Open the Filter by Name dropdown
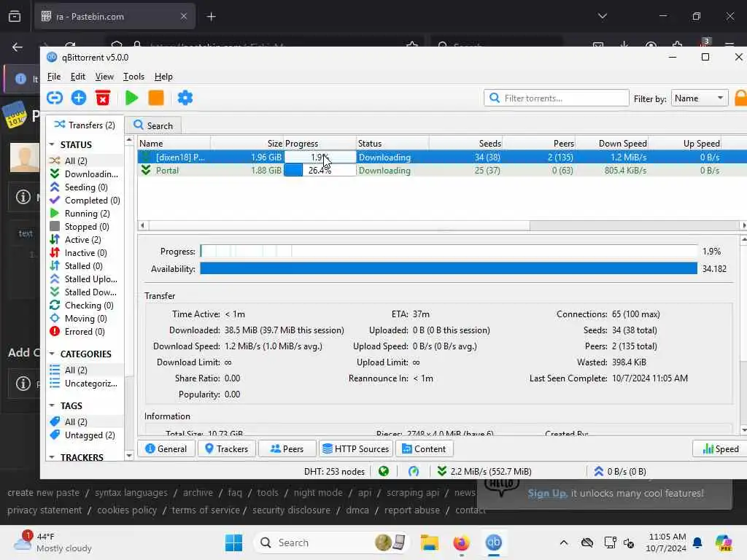This screenshot has height=560, width=747. point(700,98)
